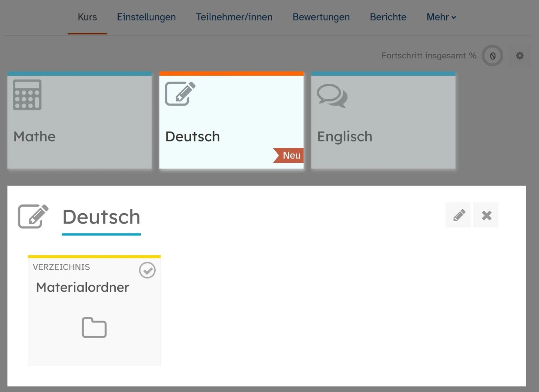Toggle completion checkmark for Materialordner
Viewport: 539px width, 392px height.
click(x=147, y=270)
